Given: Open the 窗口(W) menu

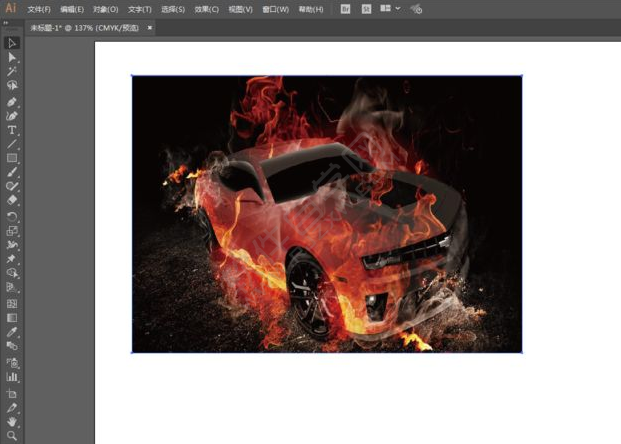Looking at the screenshot, I should click(x=276, y=9).
